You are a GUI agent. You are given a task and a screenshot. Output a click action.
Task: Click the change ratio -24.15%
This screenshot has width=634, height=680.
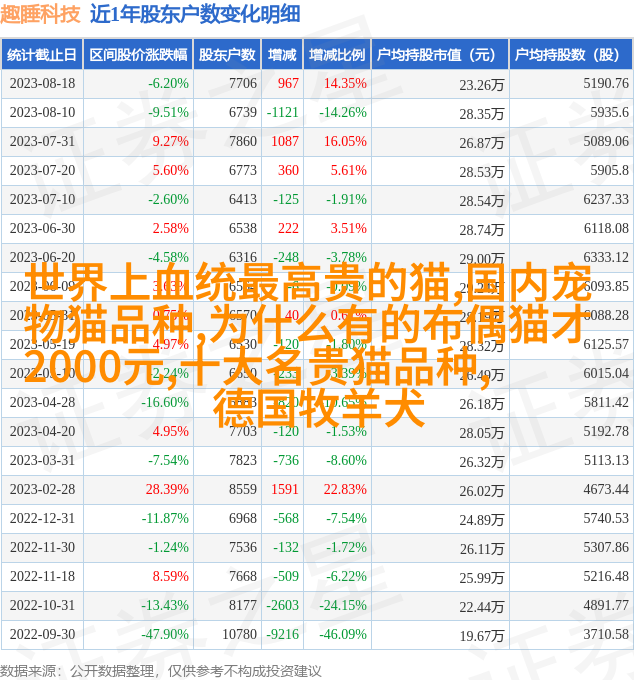(343, 605)
